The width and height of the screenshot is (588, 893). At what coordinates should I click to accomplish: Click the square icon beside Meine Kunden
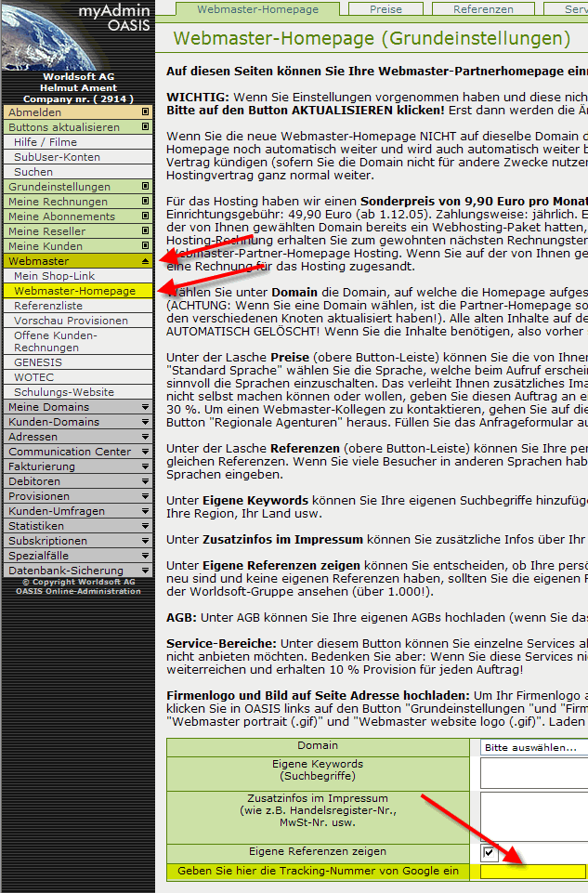pos(145,246)
